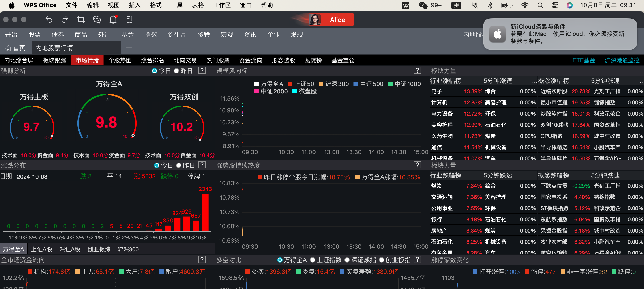Image resolution: width=644 pixels, height=289 pixels.
Task: Select 昨日 in 强弱分析 panel
Action: tap(176, 71)
